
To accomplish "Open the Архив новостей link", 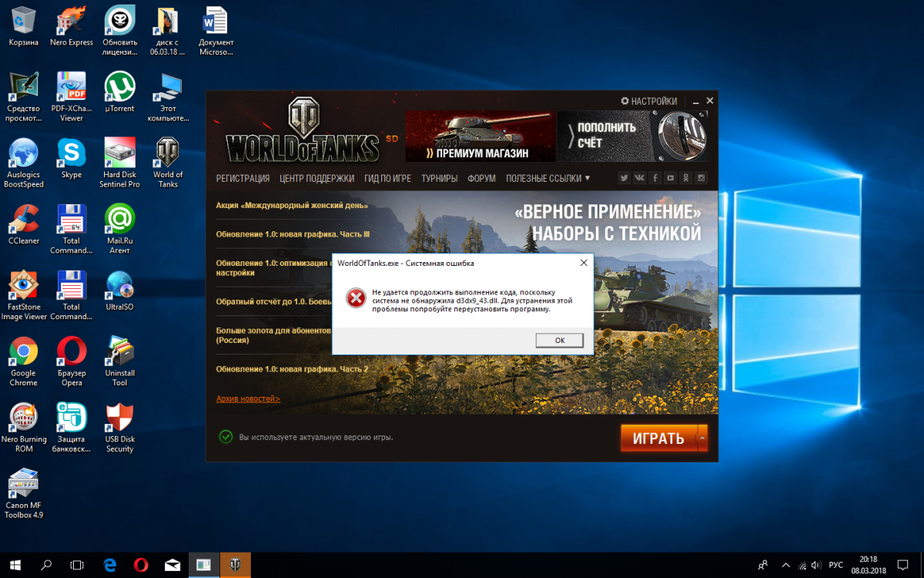I will point(248,398).
